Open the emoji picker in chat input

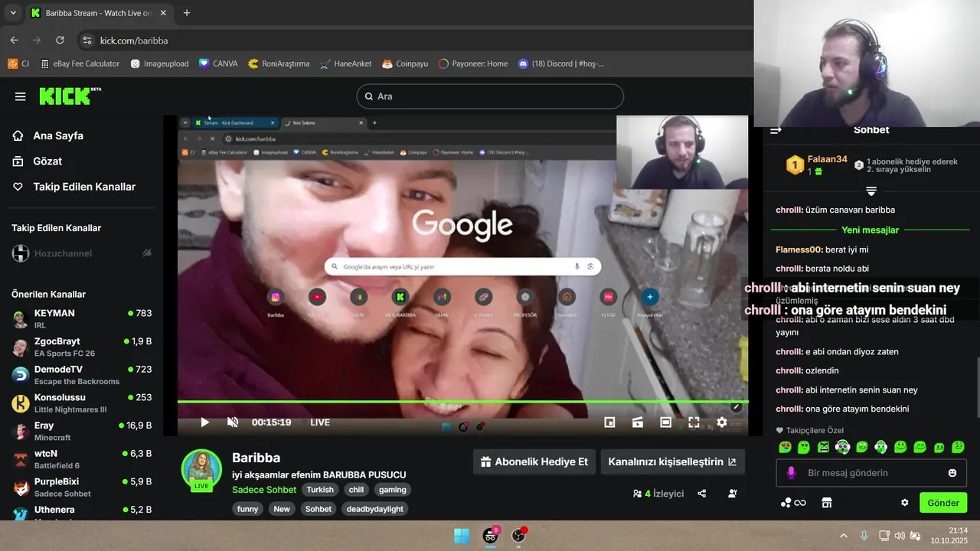click(x=952, y=473)
